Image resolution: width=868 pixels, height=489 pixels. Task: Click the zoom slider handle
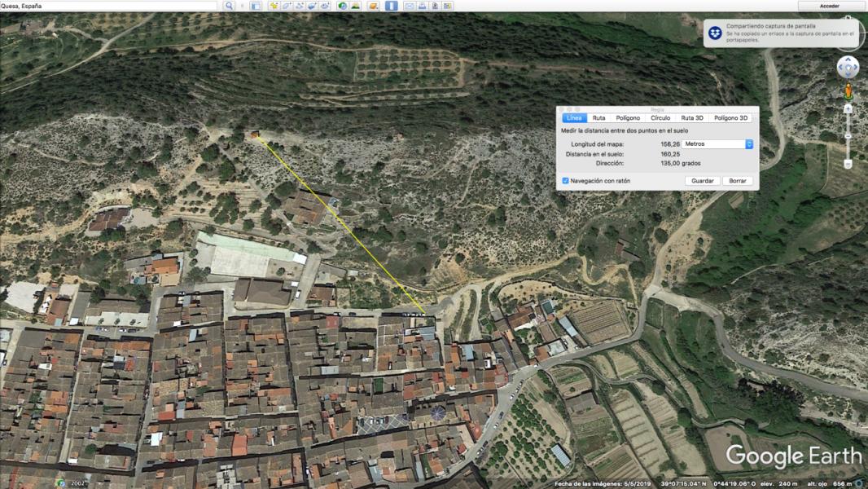point(848,135)
